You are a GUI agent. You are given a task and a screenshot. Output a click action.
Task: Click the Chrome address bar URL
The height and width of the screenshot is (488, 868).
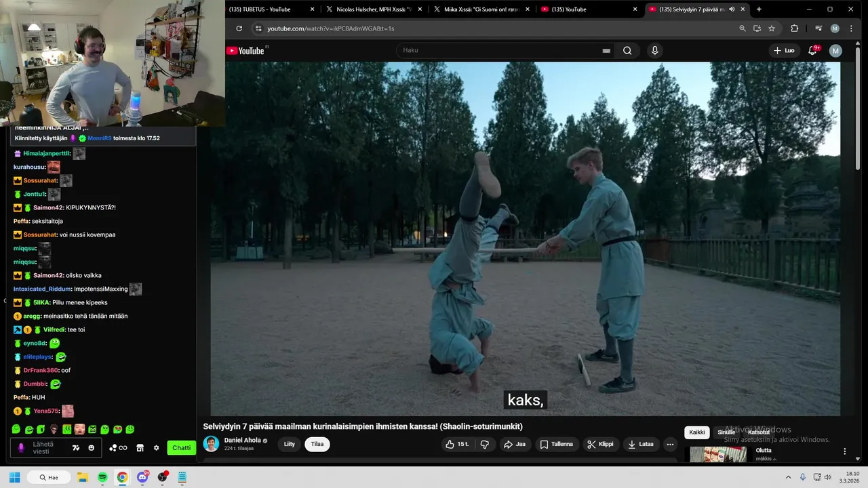coord(331,28)
